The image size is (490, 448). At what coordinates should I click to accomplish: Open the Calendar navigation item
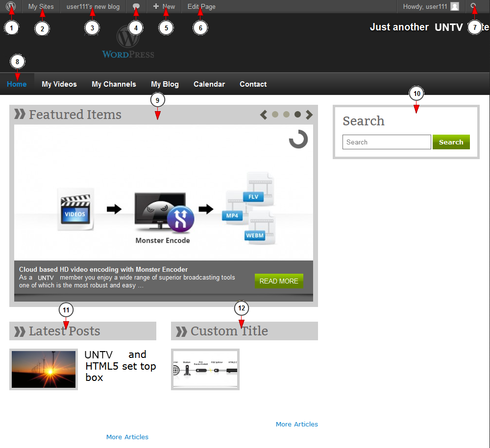tap(209, 84)
